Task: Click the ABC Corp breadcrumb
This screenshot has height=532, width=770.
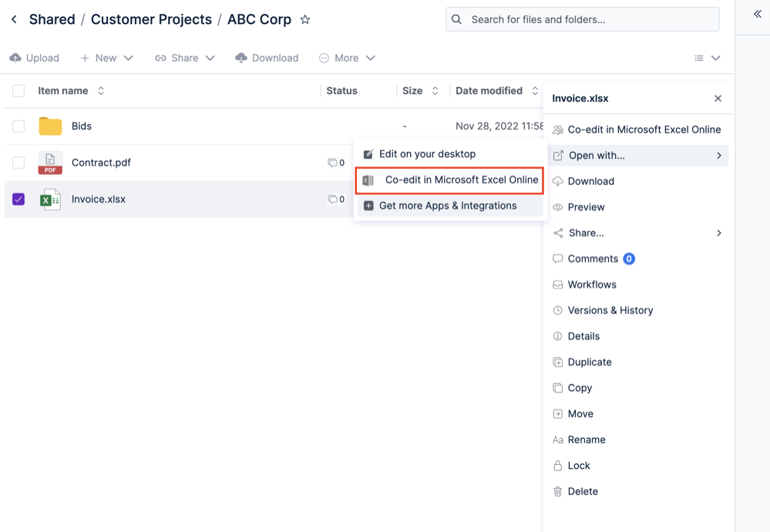Action: pos(259,19)
